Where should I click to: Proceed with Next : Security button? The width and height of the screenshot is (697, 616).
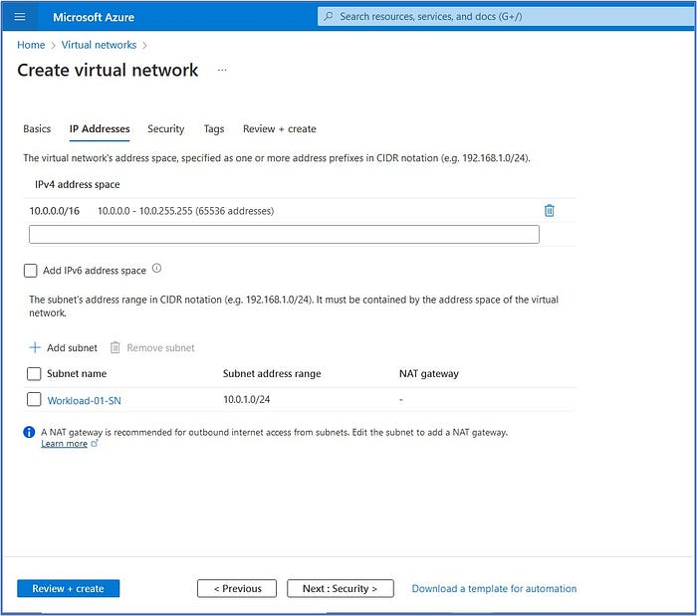[x=341, y=588]
